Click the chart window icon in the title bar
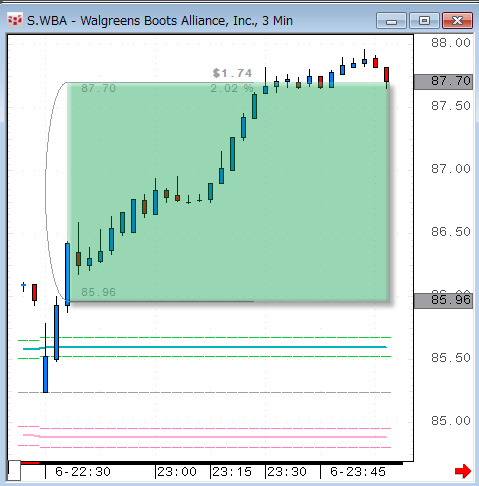This screenshot has width=479, height=486. (15, 20)
